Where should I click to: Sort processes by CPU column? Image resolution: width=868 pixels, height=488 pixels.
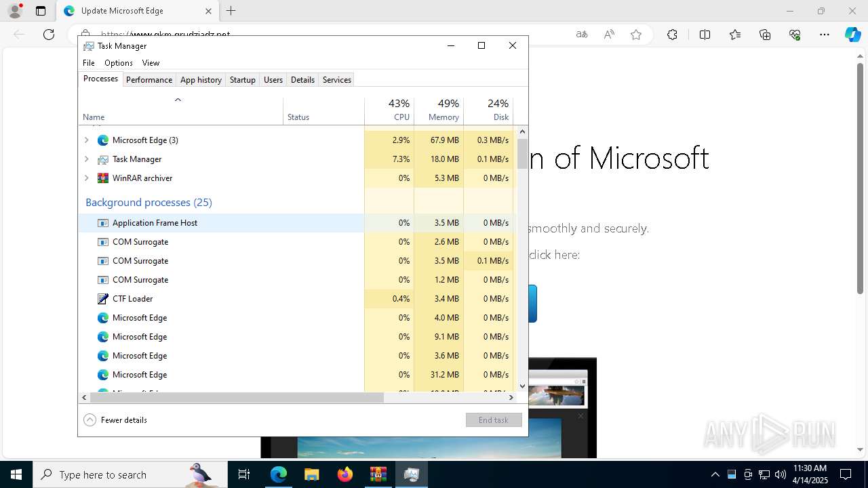(389, 111)
